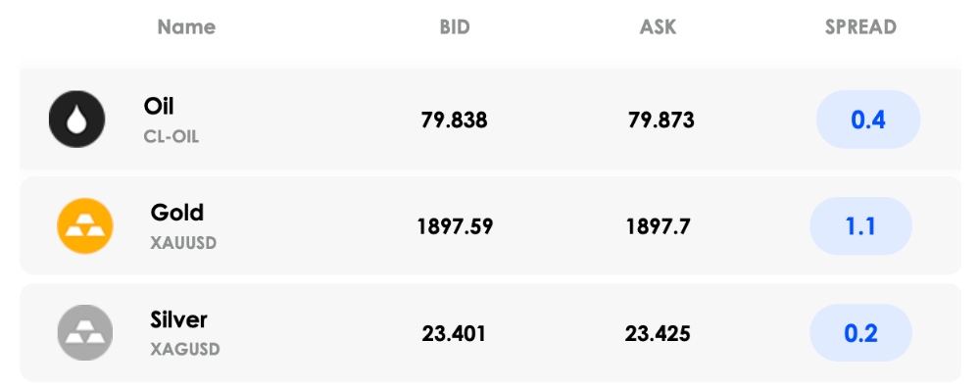Click Oil bid price 79.838
The image size is (980, 389).
click(455, 120)
